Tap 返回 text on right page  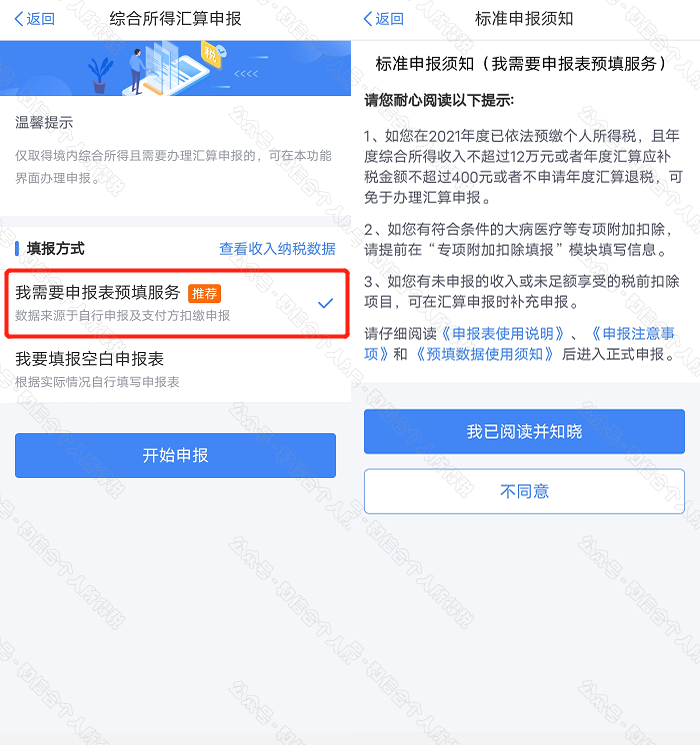pyautogui.click(x=390, y=19)
